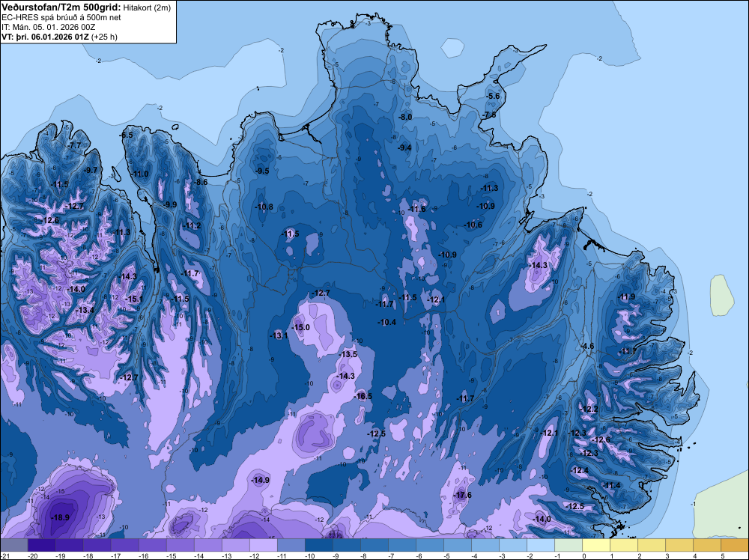The width and height of the screenshot is (749, 560).
Task: Click the -6.5 temperature value
Action: tap(126, 135)
